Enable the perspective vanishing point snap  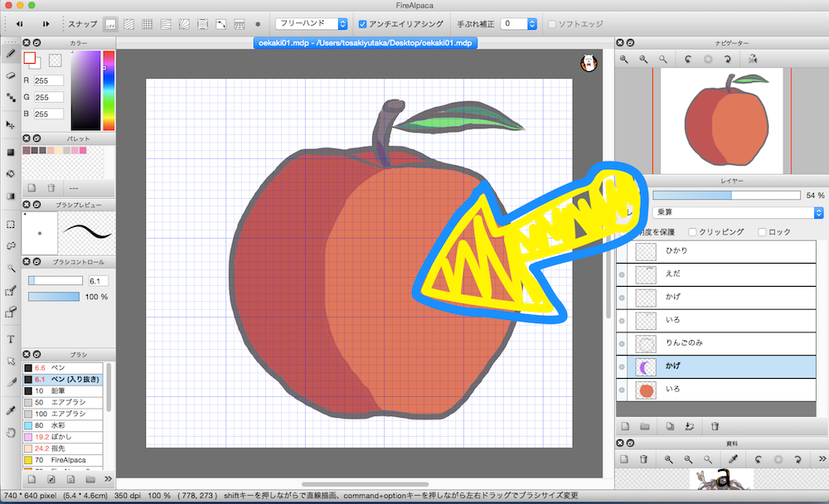pos(184,24)
